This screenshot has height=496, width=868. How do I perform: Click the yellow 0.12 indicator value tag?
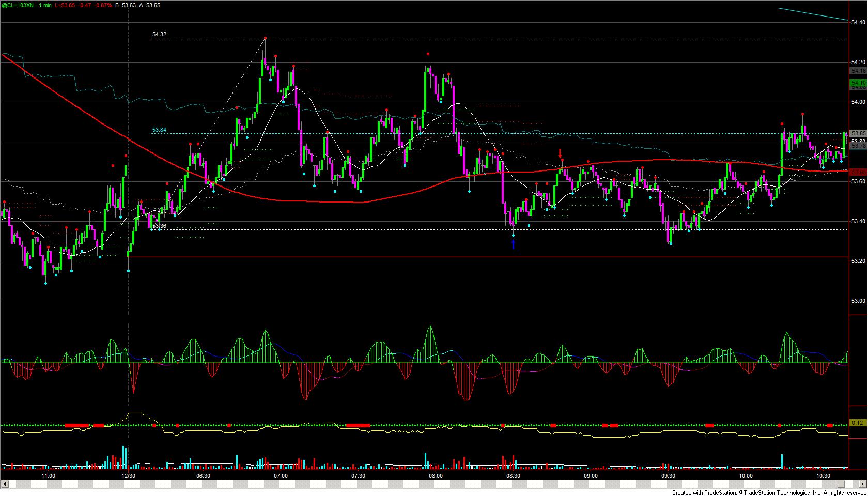pyautogui.click(x=858, y=423)
